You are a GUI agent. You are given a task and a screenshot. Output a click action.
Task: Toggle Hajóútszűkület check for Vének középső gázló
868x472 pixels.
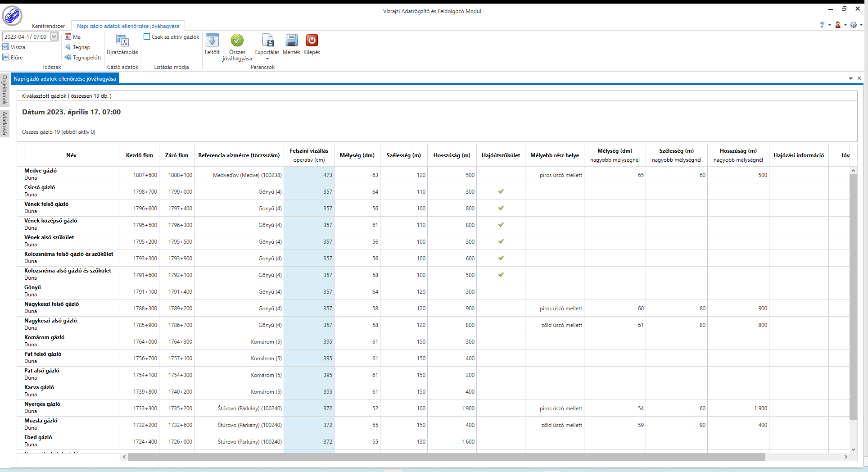[501, 225]
